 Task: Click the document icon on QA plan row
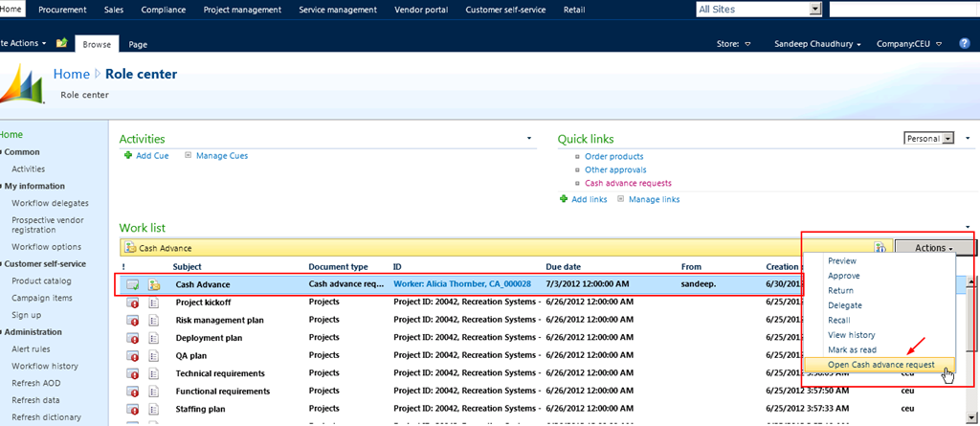click(153, 355)
